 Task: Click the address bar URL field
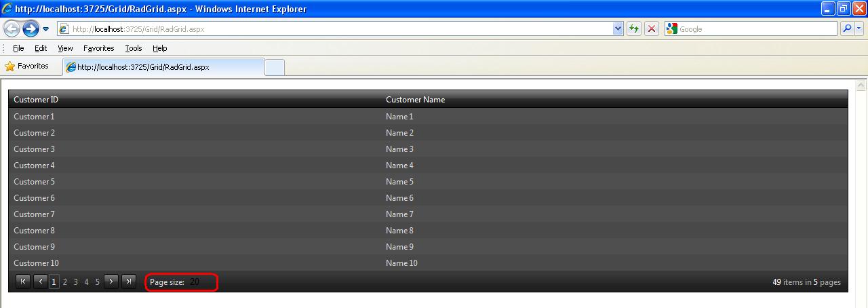pyautogui.click(x=335, y=29)
